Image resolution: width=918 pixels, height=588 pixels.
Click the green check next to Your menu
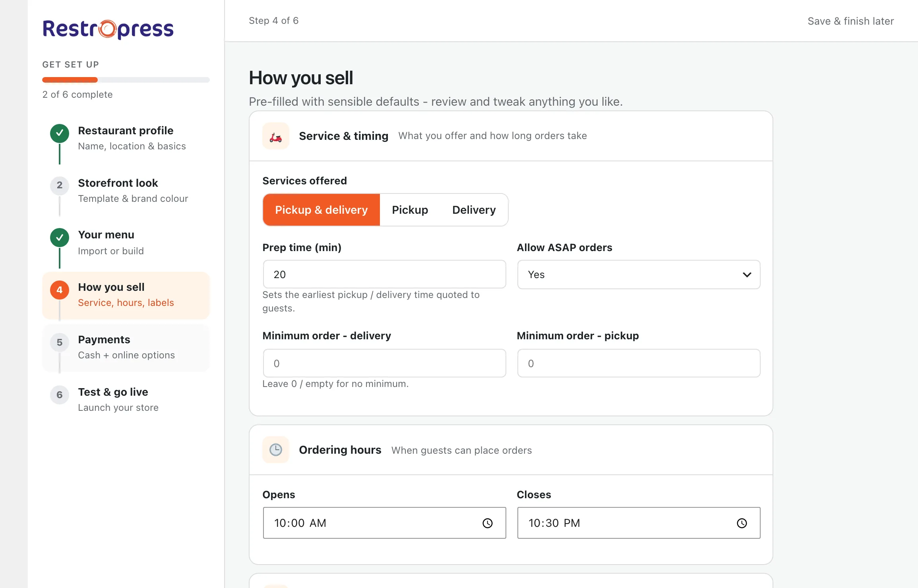60,238
